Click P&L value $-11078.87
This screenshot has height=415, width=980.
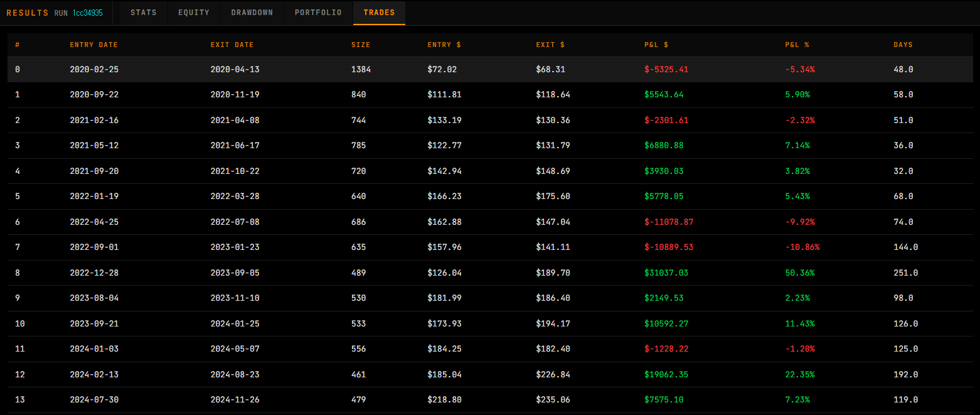click(669, 222)
